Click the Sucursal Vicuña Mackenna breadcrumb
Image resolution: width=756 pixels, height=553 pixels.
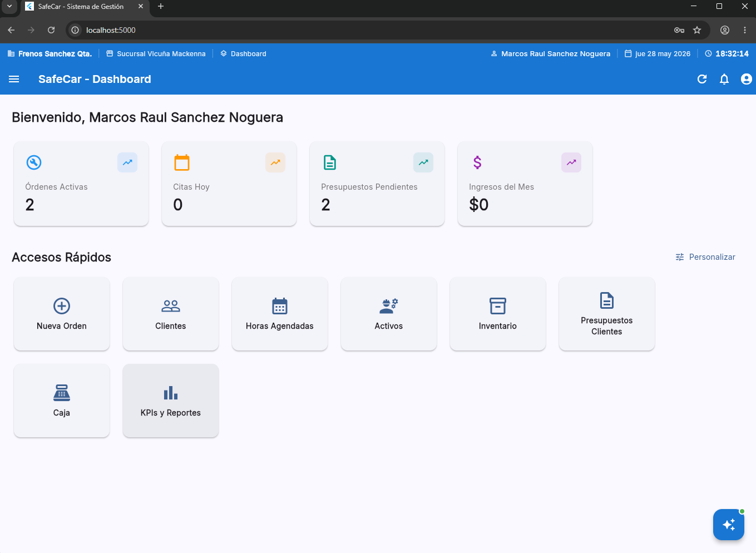click(x=156, y=54)
